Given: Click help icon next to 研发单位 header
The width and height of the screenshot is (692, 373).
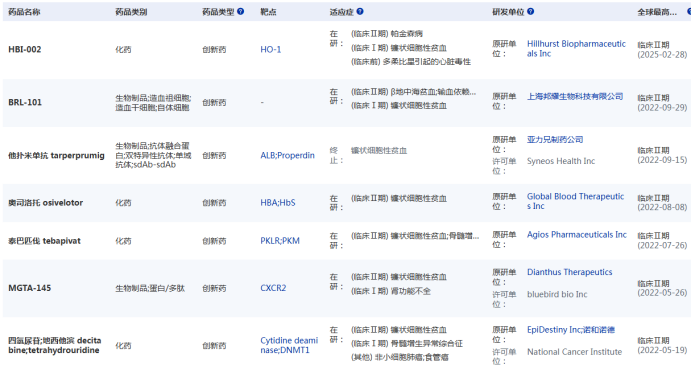Looking at the screenshot, I should click(530, 11).
